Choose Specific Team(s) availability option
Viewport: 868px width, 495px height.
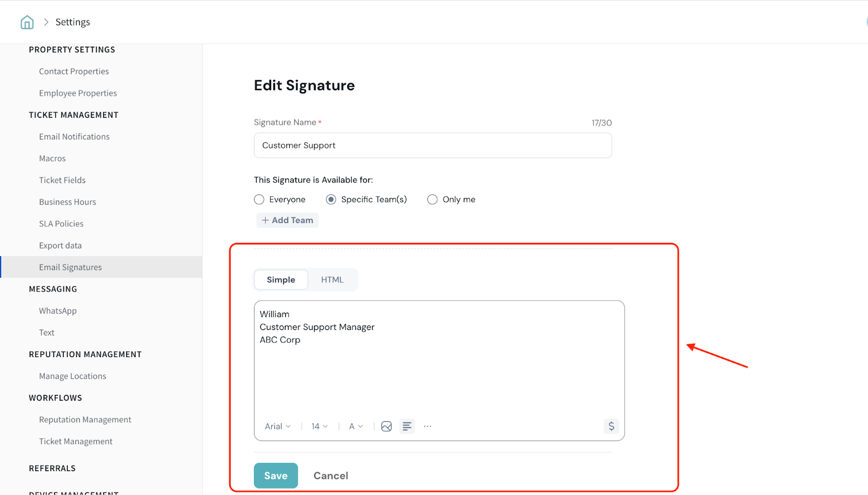(x=331, y=200)
